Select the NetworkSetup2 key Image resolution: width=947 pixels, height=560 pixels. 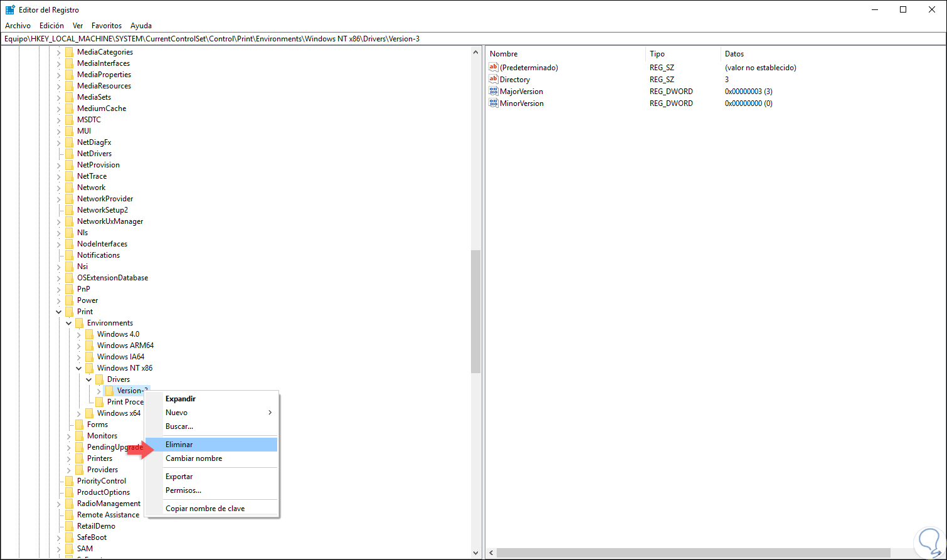(x=102, y=210)
